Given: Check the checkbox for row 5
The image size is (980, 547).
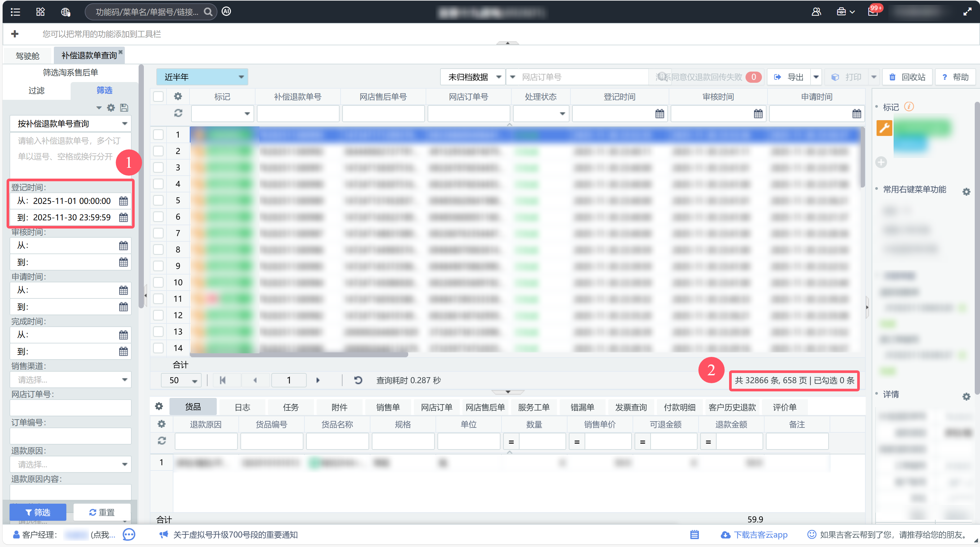Looking at the screenshot, I should [158, 201].
